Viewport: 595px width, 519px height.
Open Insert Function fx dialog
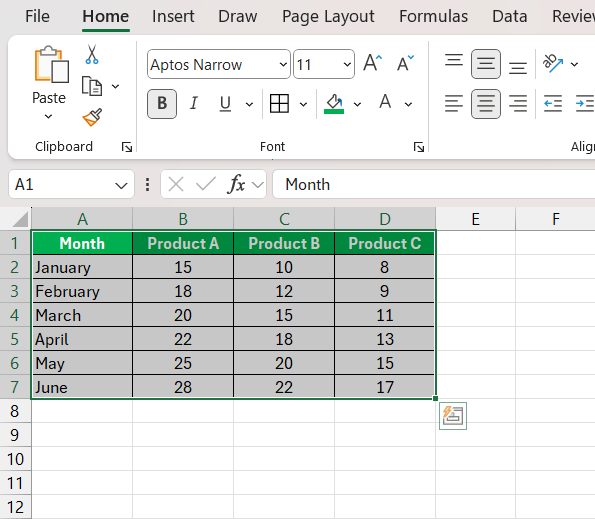click(x=236, y=184)
